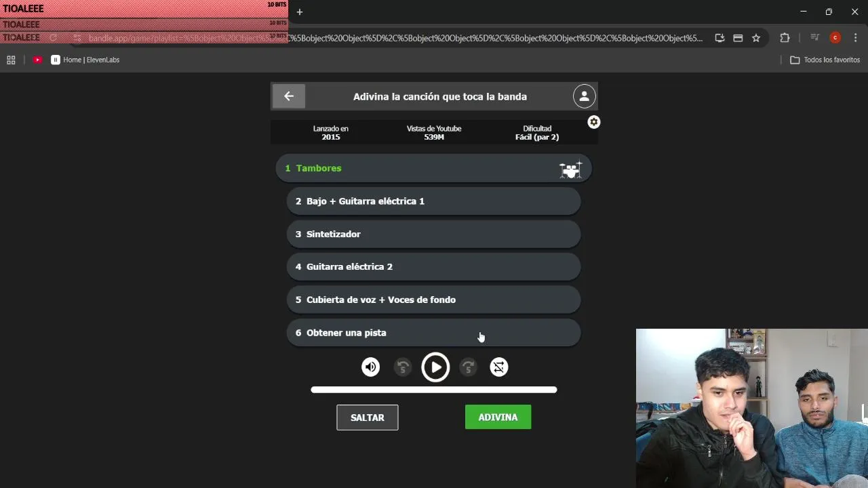Play the current track

[x=435, y=367]
